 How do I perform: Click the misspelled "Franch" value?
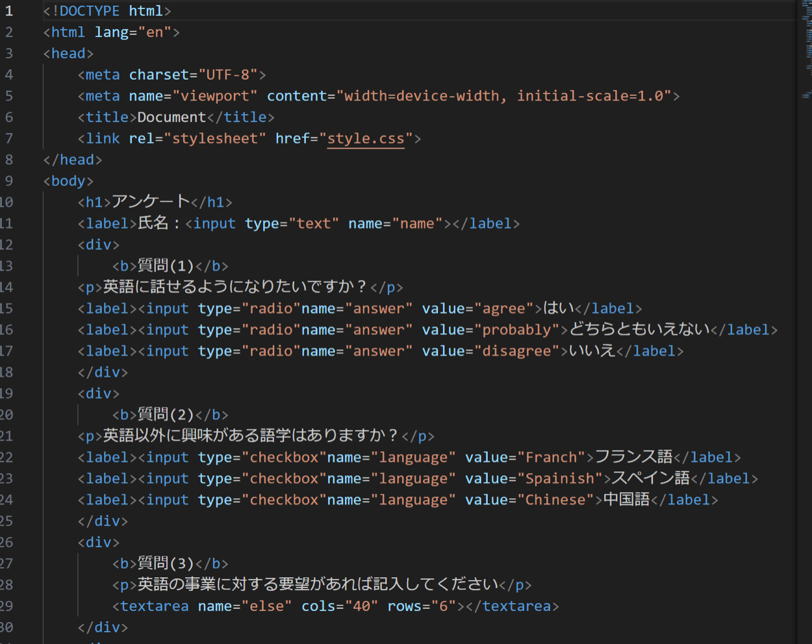(x=552, y=458)
